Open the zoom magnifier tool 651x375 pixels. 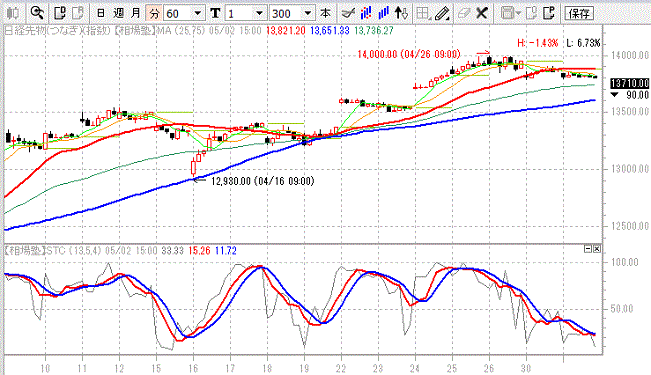point(37,13)
